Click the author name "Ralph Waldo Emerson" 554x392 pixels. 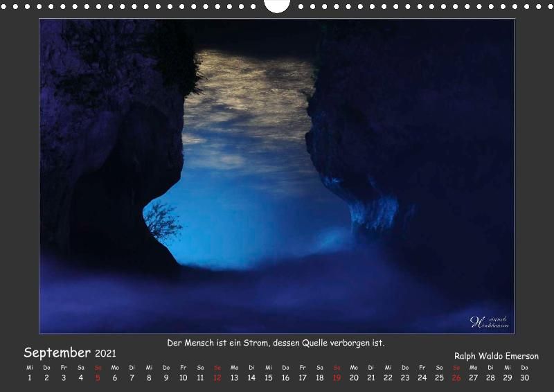(x=497, y=355)
